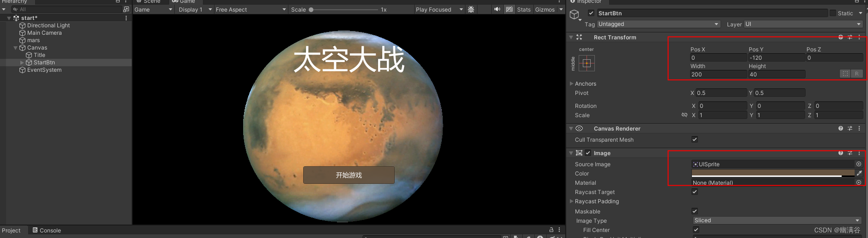868x238 pixels.
Task: Click the Pos Y field showing -120
Action: [776, 57]
